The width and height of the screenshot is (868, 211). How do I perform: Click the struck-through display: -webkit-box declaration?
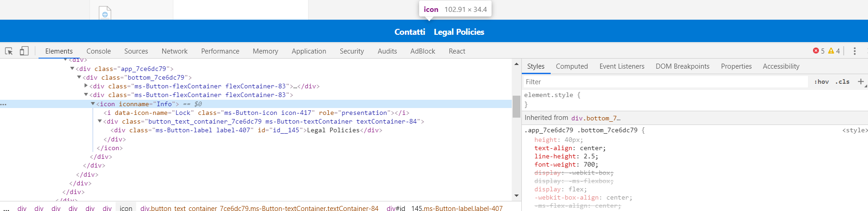tap(574, 173)
